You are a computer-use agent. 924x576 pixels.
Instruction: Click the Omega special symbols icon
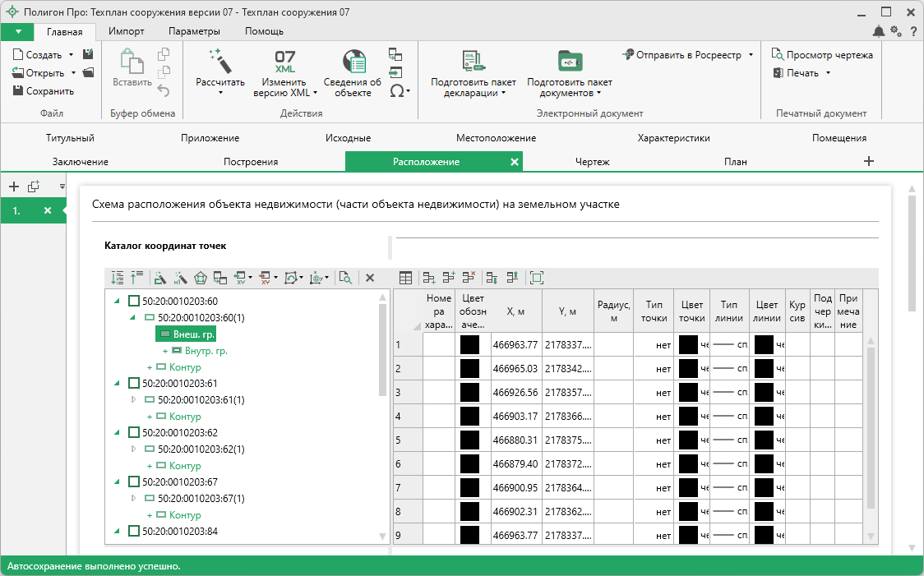[x=397, y=90]
